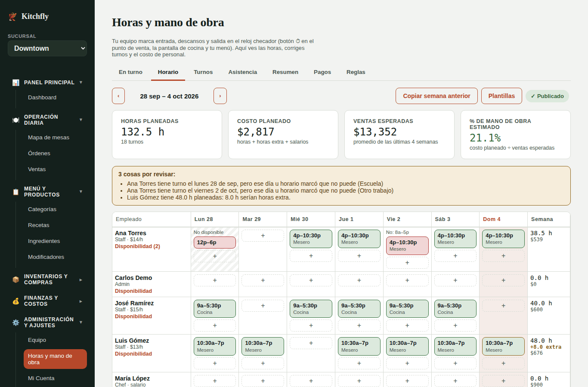Add shift for Carlos Demo on Monday
Image resolution: width=588 pixels, height=387 pixels.
[215, 280]
